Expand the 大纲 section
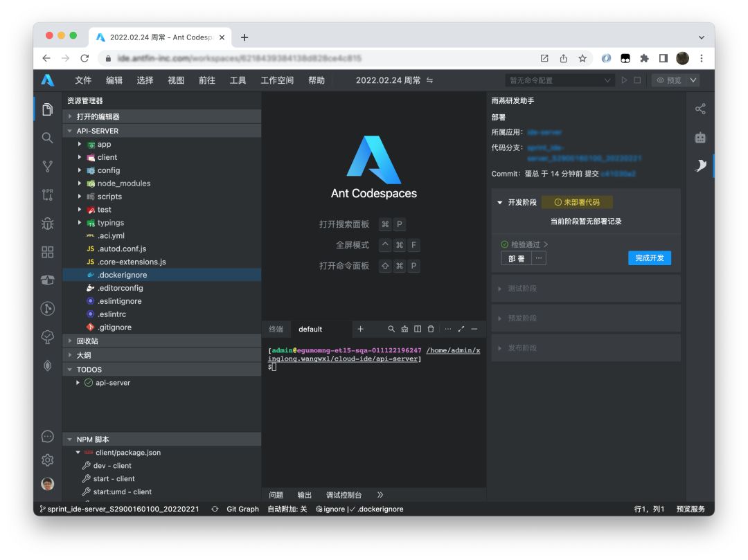 click(x=161, y=355)
